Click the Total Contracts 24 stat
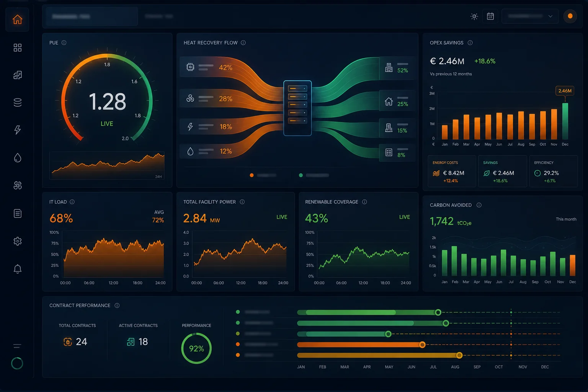Screen dimensions: 588x392 click(x=77, y=335)
